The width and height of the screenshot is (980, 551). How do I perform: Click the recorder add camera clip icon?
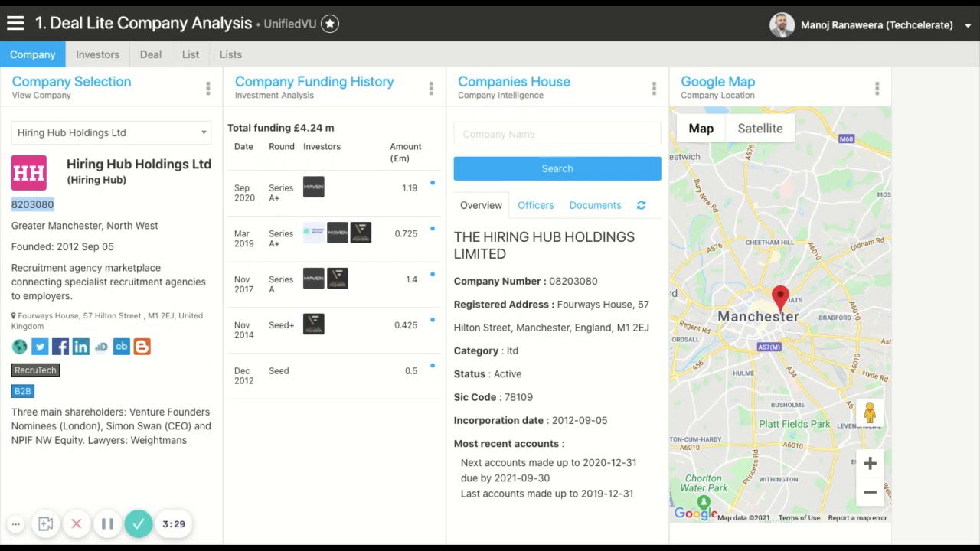click(x=46, y=524)
